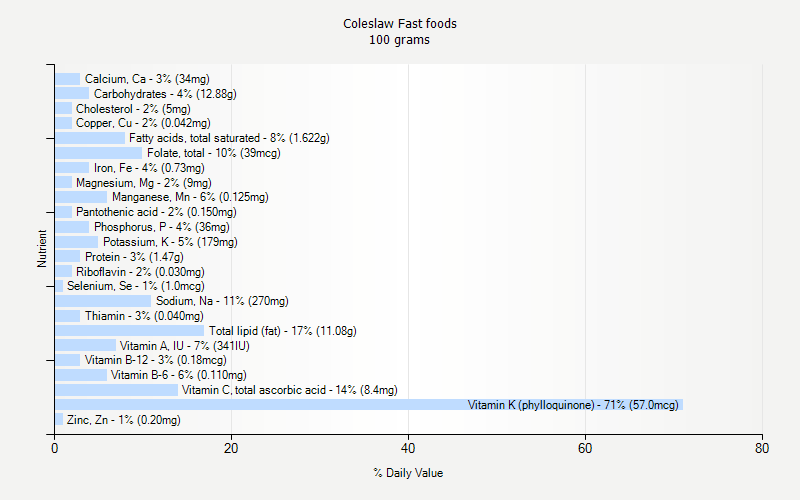Select the Vitamin A, IU - 7% label
The height and width of the screenshot is (500, 800).
tap(185, 346)
